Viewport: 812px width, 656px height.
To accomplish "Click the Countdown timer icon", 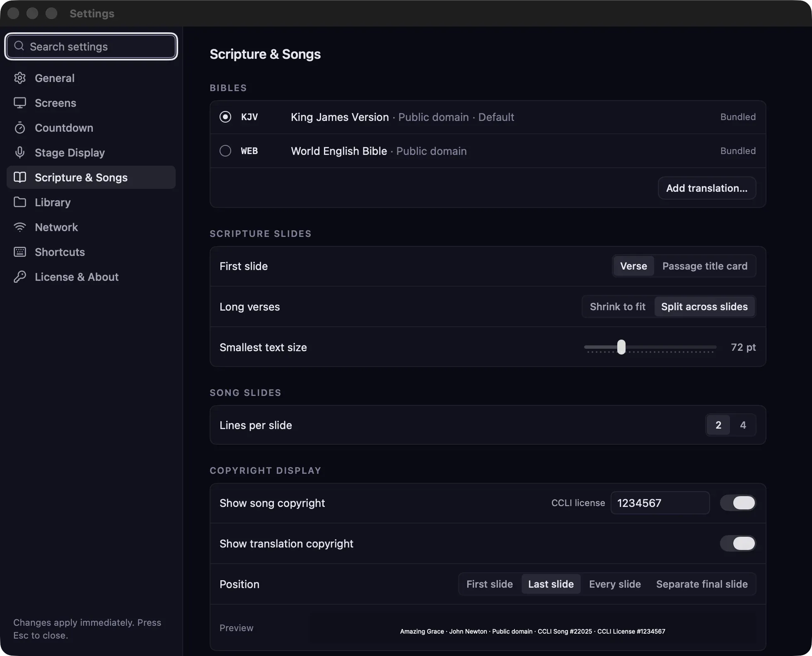I will coord(20,128).
